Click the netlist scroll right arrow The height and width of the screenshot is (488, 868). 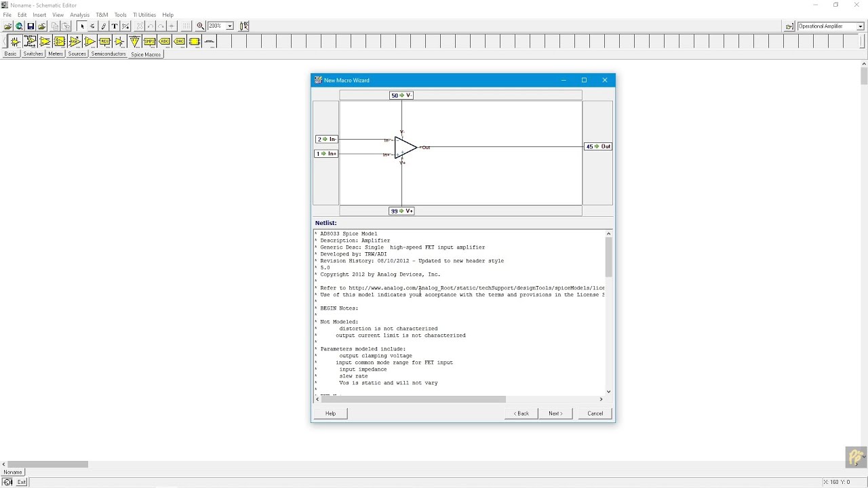(601, 399)
